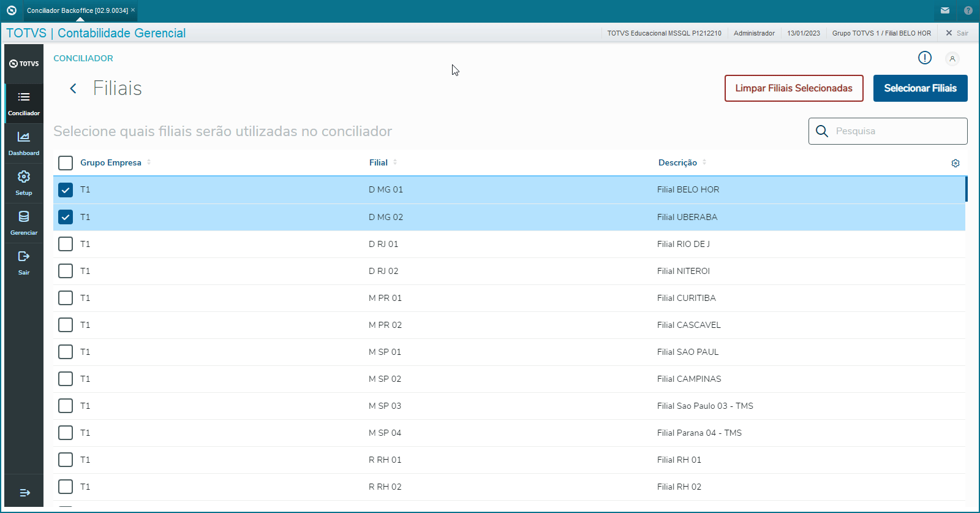Click the D RJ 02 filial cell

tap(383, 271)
